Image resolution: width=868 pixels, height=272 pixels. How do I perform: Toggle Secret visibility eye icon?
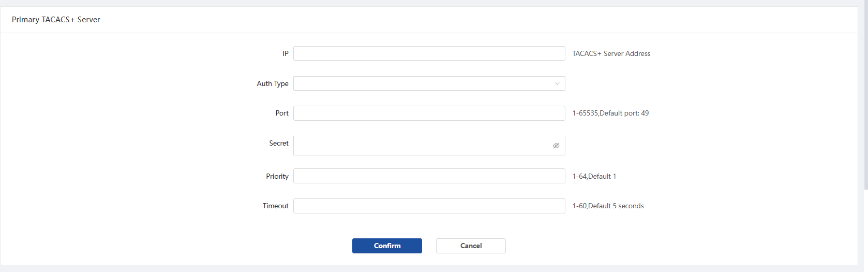point(556,146)
